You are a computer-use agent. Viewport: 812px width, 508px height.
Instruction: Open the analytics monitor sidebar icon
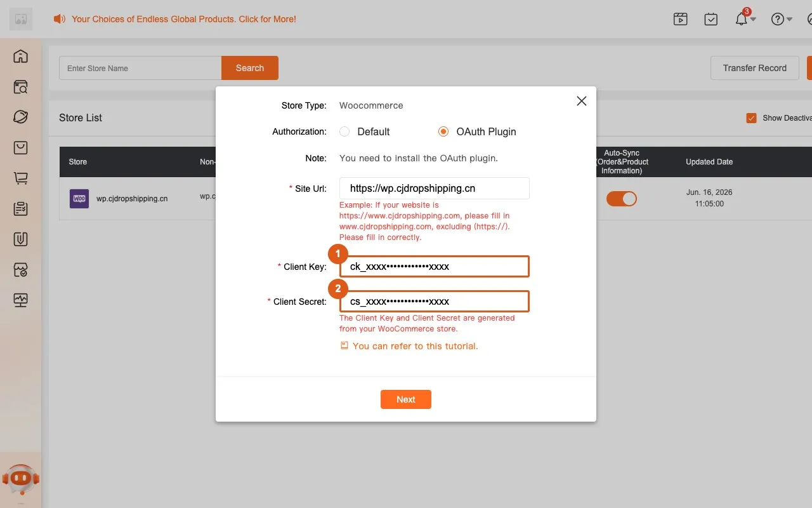coord(20,300)
